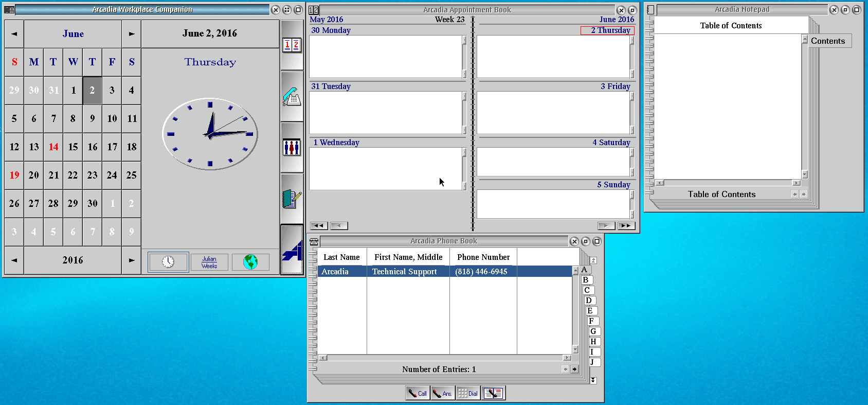868x405 pixels.
Task: Select the Contents tab in Notepad
Action: pos(828,41)
